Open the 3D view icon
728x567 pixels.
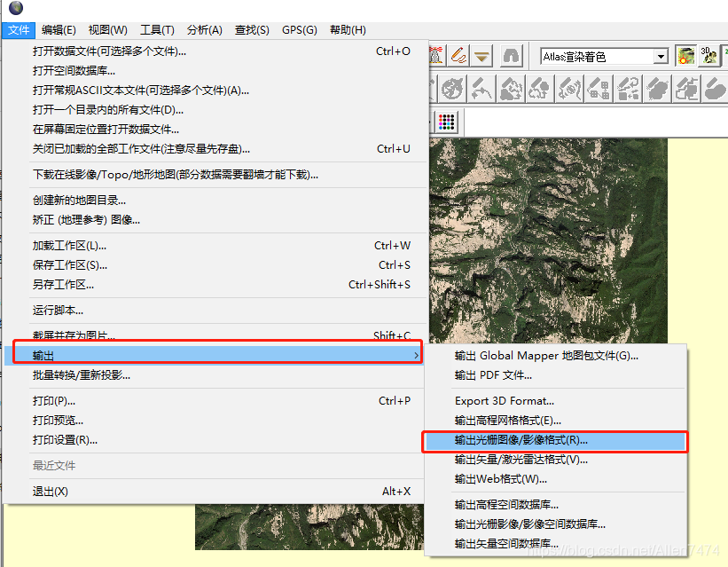tap(709, 56)
